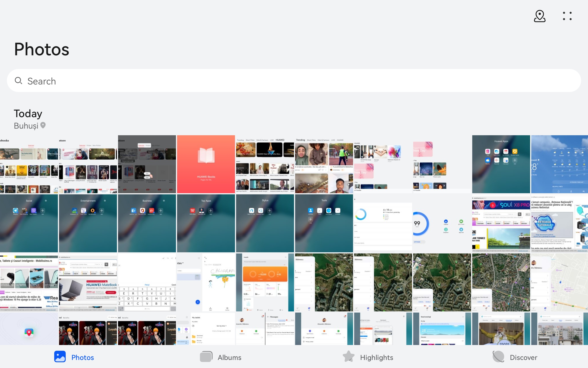The image size is (588, 368).
Task: Tap the Buhuși location pin icon
Action: 43,125
